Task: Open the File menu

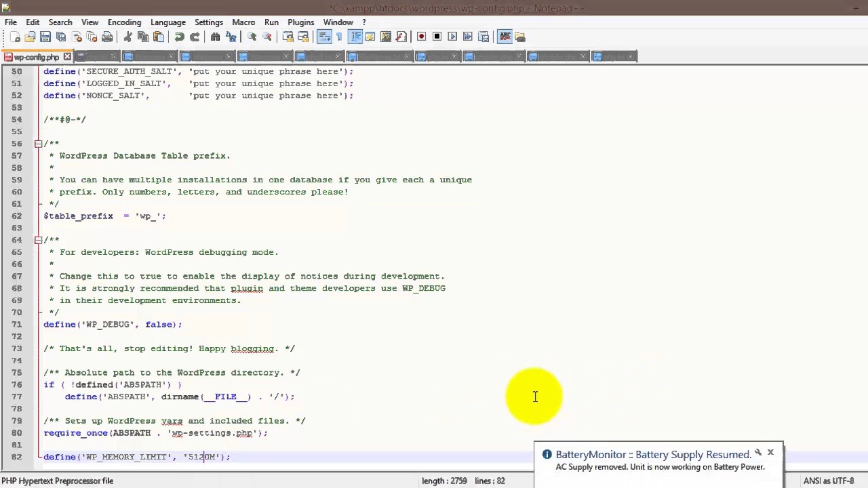Action: click(11, 22)
